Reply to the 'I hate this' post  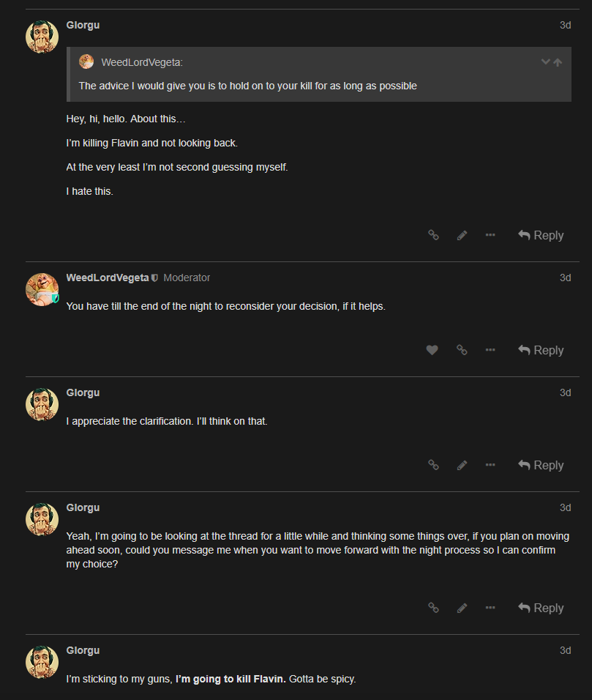tap(541, 235)
